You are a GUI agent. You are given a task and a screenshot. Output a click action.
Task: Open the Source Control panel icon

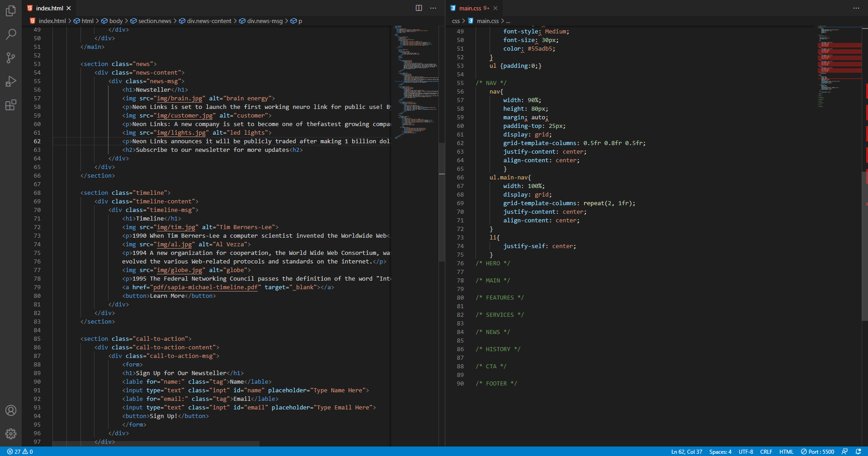coord(11,58)
